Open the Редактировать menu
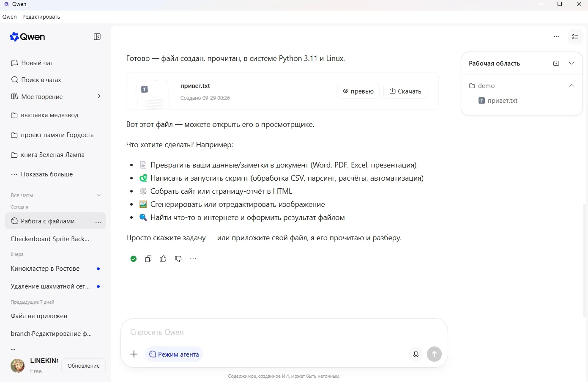588x382 pixels. point(41,17)
